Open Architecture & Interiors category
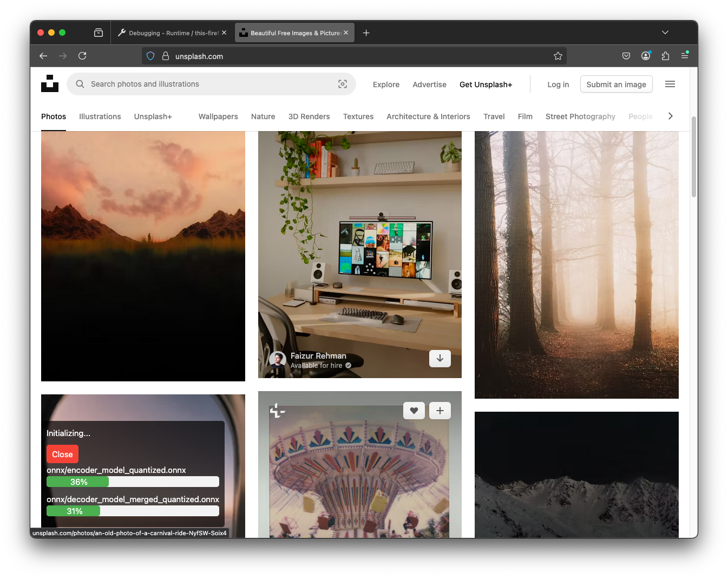This screenshot has width=728, height=578. coord(428,116)
